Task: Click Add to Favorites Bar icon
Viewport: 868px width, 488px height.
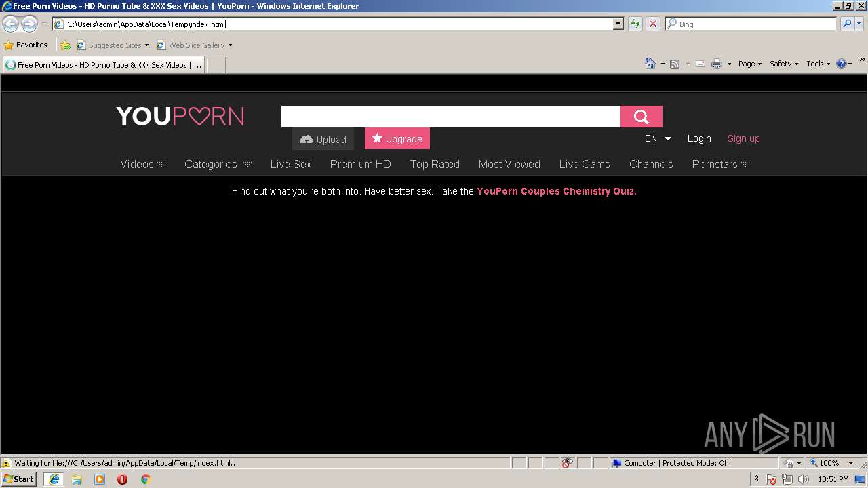Action: [65, 45]
